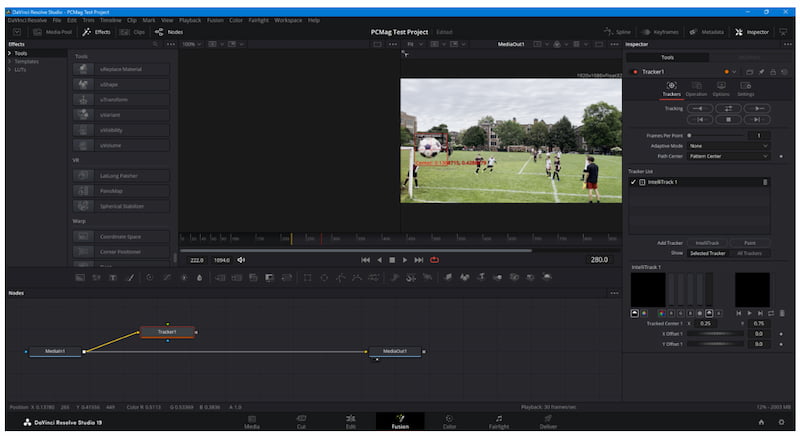Click the home icon at bottom right
This screenshot has width=800, height=436.
761,422
